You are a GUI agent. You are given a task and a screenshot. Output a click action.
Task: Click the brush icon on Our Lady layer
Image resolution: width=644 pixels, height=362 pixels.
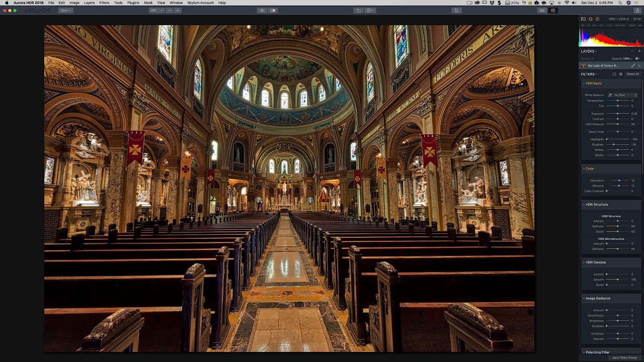[633, 65]
